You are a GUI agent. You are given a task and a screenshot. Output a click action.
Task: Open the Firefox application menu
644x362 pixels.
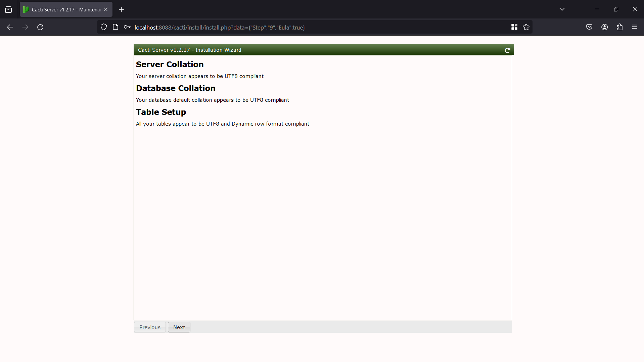tap(635, 27)
